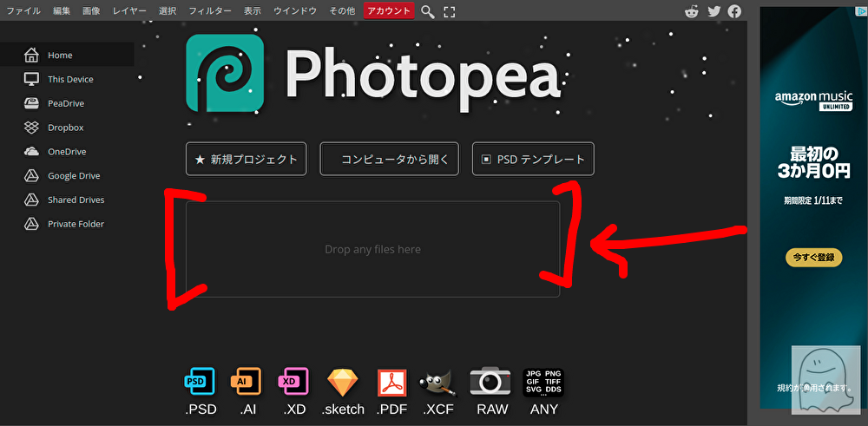
Task: Open the その他 menu
Action: click(342, 10)
